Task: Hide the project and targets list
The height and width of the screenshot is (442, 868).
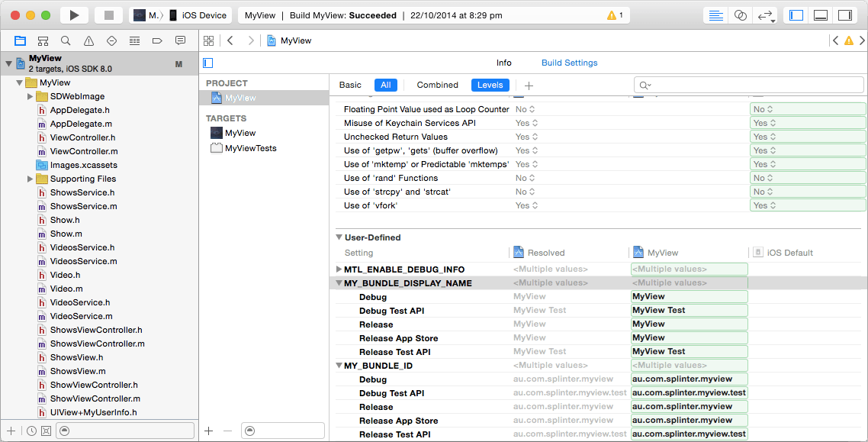Action: [x=208, y=63]
